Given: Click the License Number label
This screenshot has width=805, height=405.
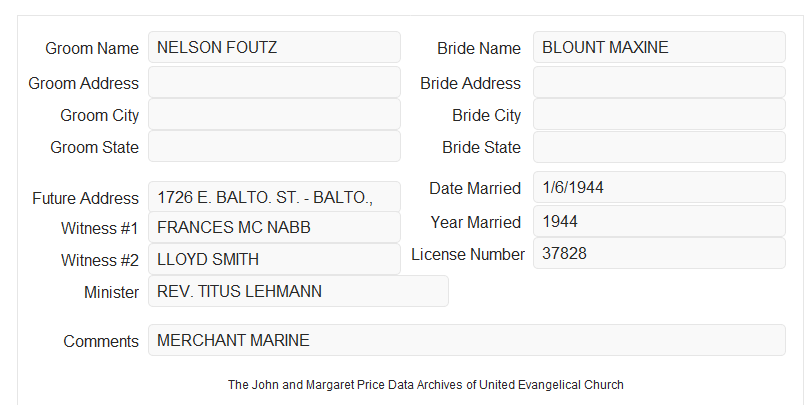Looking at the screenshot, I should pyautogui.click(x=468, y=255).
